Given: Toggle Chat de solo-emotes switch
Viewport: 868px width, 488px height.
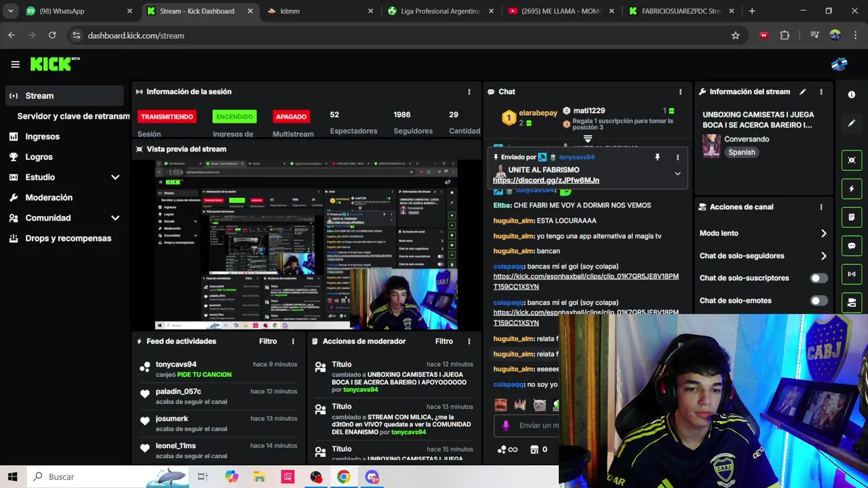Looking at the screenshot, I should 818,300.
